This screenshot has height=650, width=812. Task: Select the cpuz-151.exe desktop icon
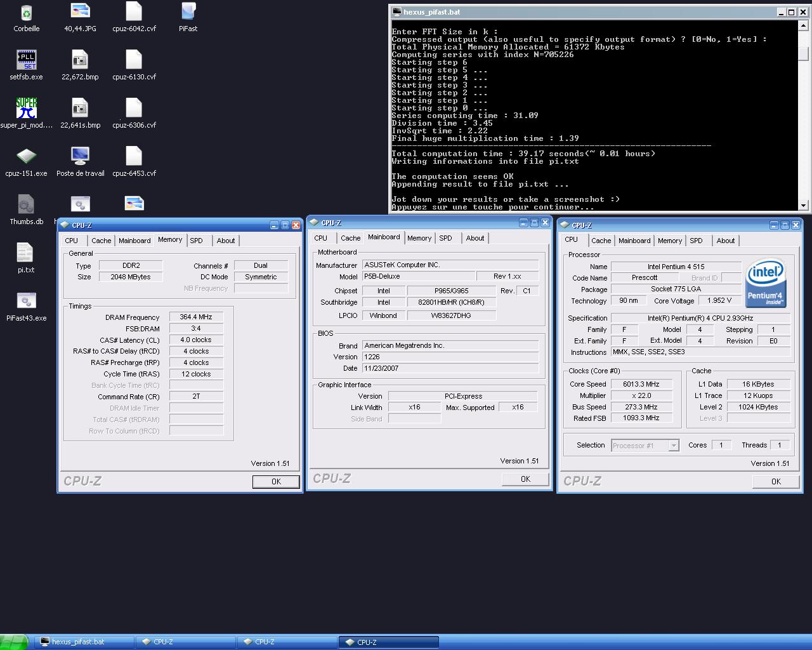[x=26, y=156]
